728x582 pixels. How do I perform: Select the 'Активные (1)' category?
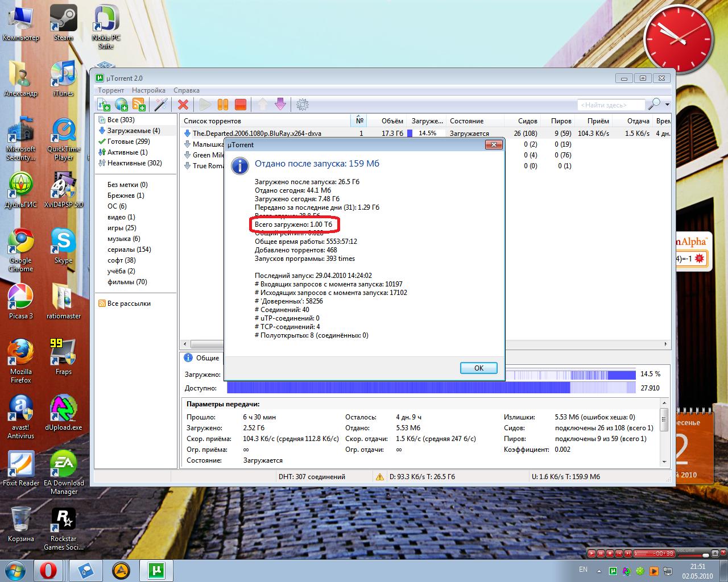pos(123,152)
